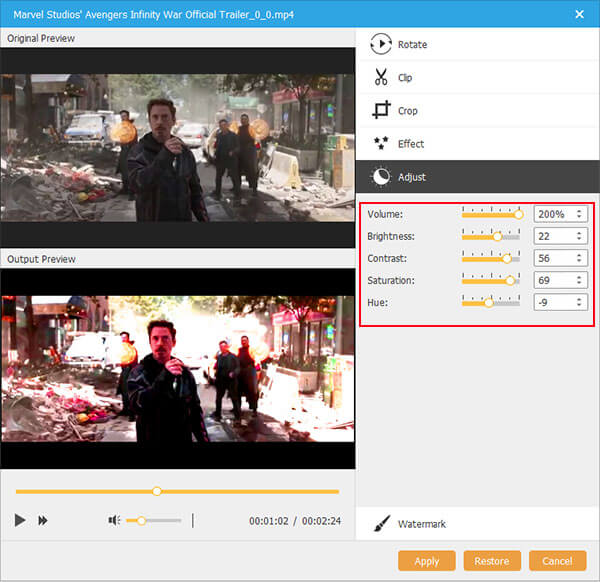Cancel the editing changes
Screen dimensions: 600x582
coord(557,561)
